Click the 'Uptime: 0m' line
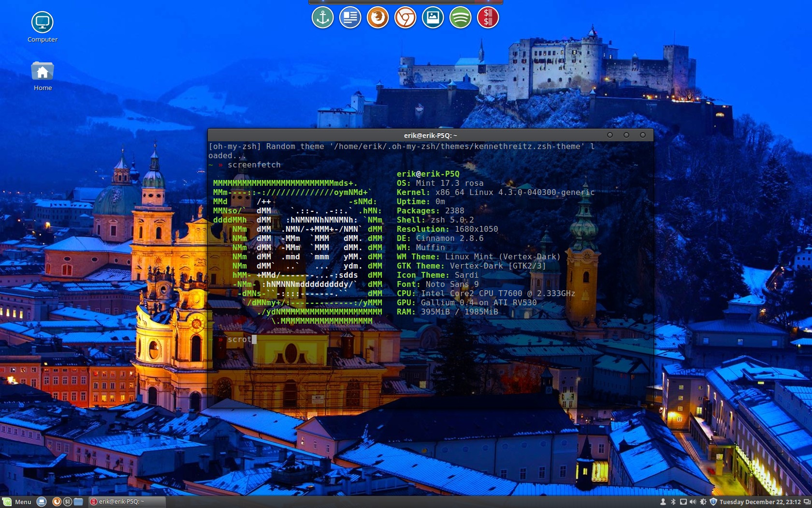The width and height of the screenshot is (812, 508). click(x=421, y=202)
